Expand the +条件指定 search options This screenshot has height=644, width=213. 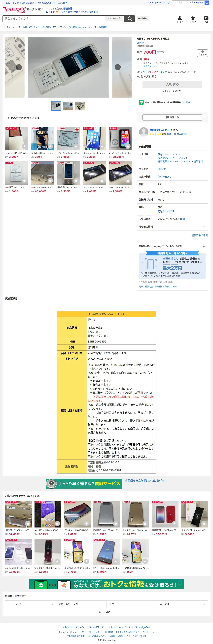pyautogui.click(x=143, y=18)
